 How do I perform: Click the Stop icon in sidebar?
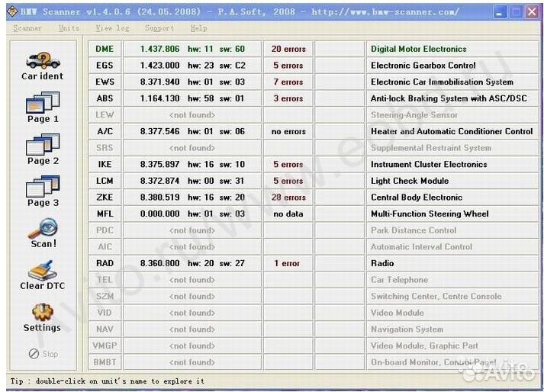pos(43,354)
